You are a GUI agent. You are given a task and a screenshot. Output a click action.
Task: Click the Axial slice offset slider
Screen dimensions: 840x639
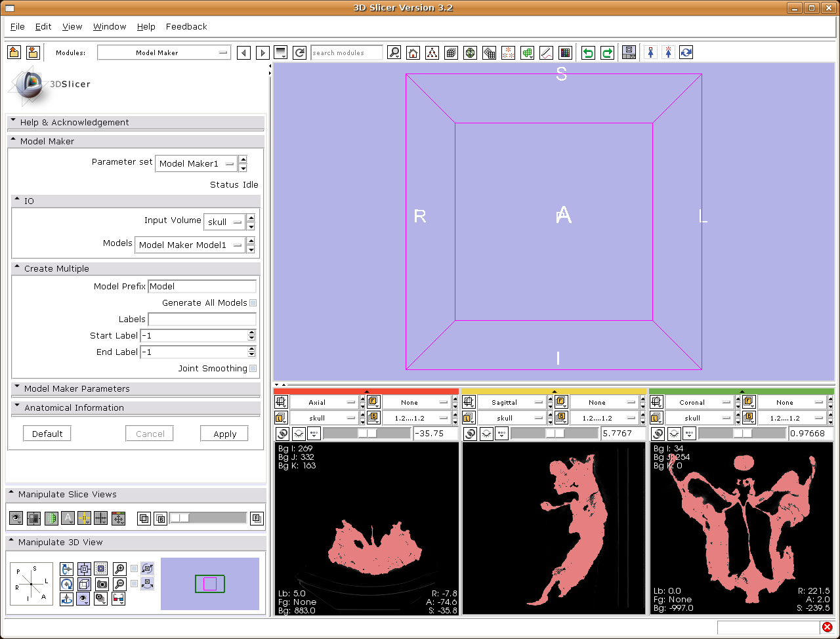point(367,434)
